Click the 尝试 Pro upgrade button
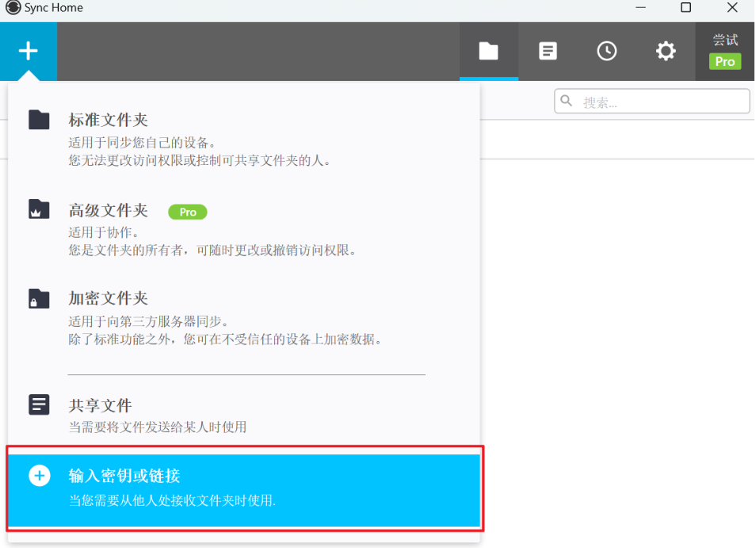This screenshot has height=548, width=756. pos(724,51)
